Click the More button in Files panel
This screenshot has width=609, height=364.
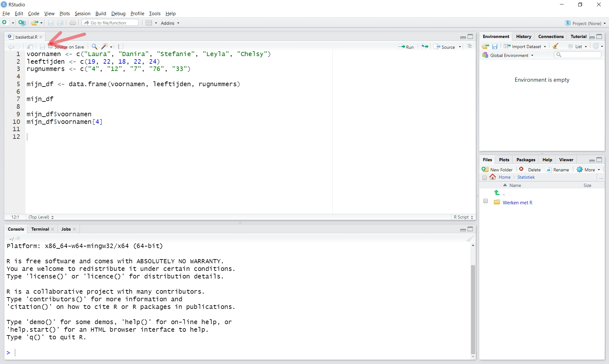(x=587, y=169)
